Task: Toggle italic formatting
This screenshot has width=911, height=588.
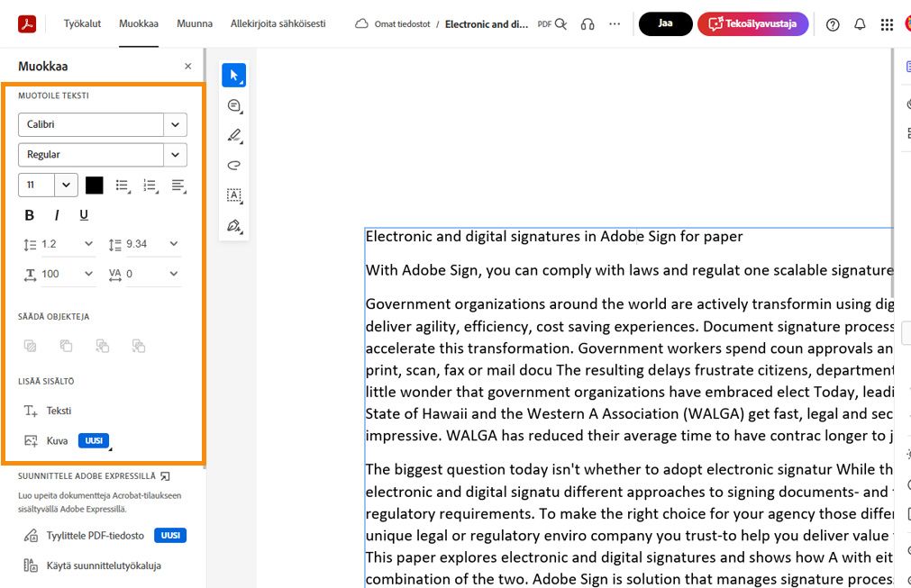Action: tap(57, 215)
